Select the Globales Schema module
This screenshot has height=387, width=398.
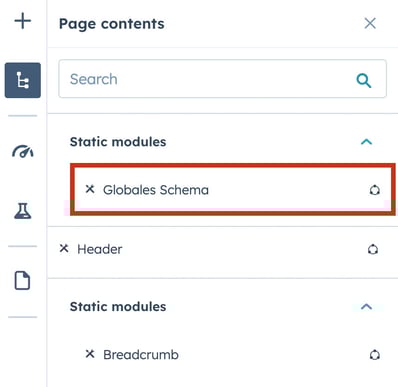tap(156, 190)
